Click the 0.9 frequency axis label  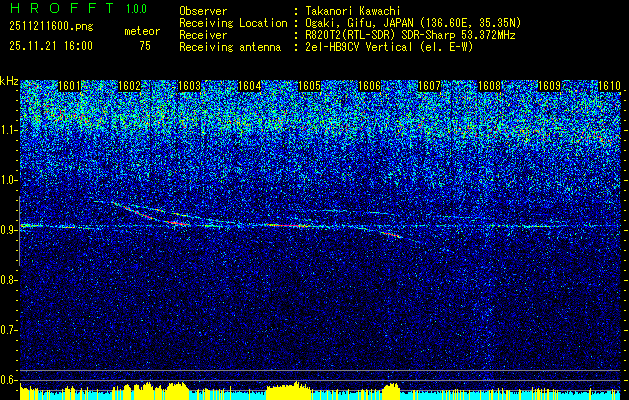pyautogui.click(x=9, y=230)
